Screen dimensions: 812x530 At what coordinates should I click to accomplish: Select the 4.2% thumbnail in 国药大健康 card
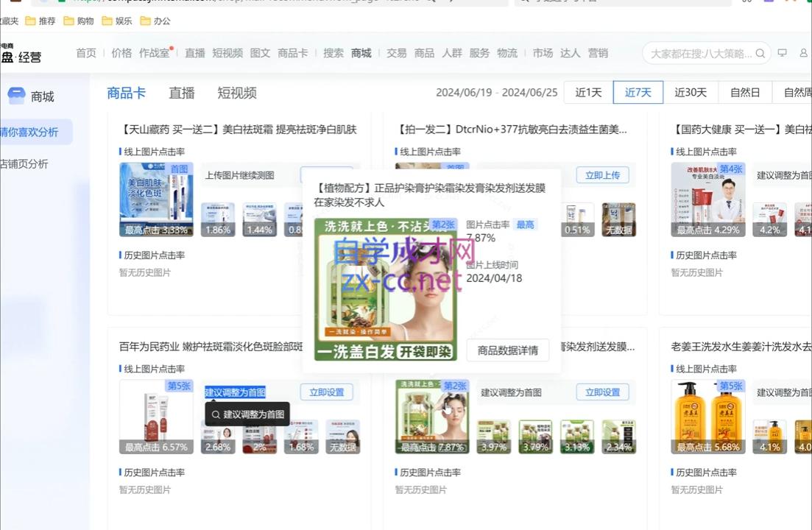pyautogui.click(x=769, y=219)
